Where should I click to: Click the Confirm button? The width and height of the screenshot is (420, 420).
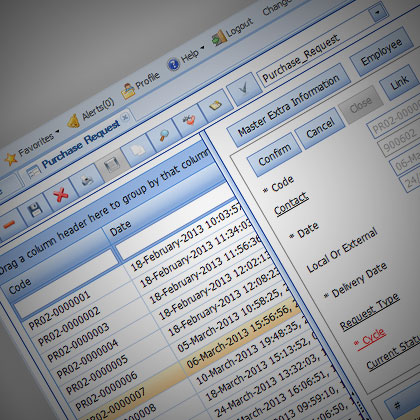[x=274, y=155]
